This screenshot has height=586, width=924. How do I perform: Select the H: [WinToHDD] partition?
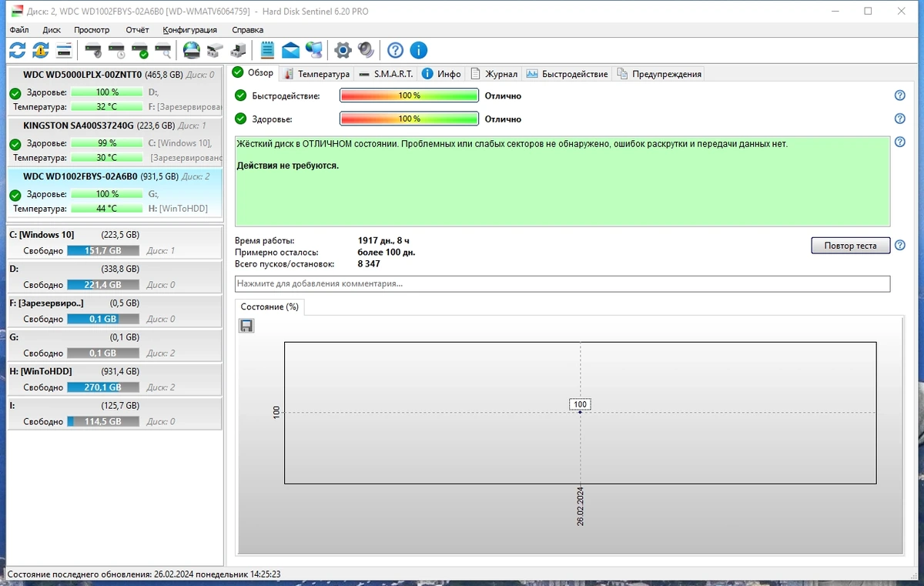(115, 379)
